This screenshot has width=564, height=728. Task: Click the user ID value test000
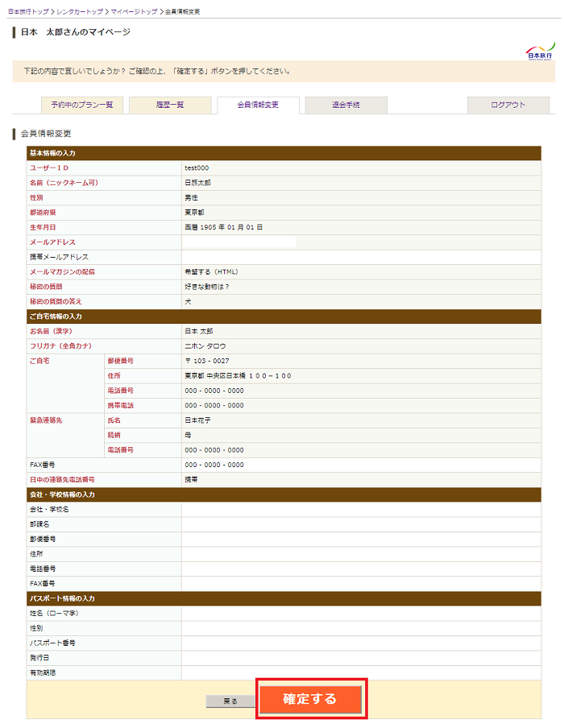pyautogui.click(x=197, y=168)
